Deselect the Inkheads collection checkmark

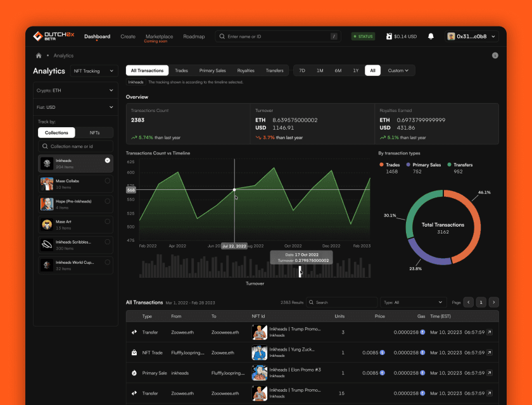[107, 160]
